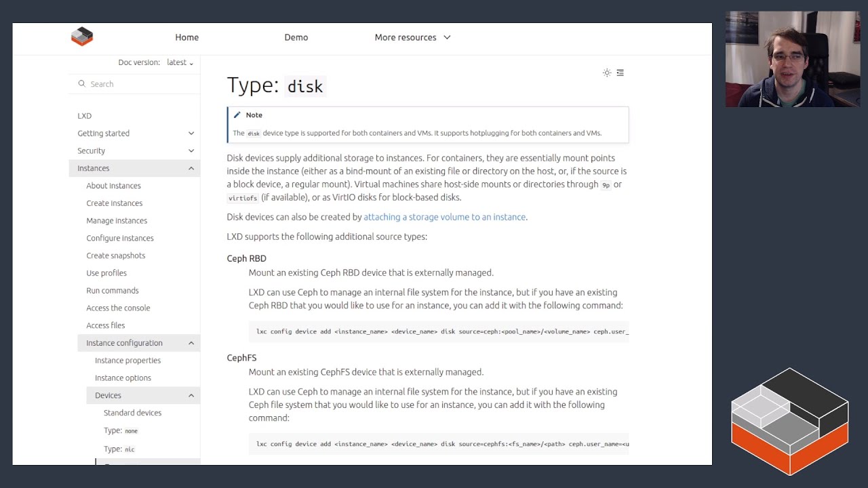Select Type: nic in the sidebar
The width and height of the screenshot is (868, 488).
point(119,449)
